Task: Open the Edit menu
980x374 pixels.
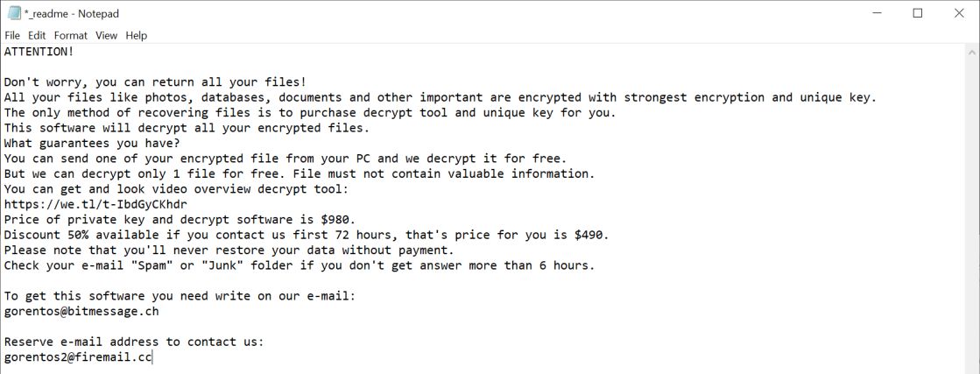Action: (37, 36)
